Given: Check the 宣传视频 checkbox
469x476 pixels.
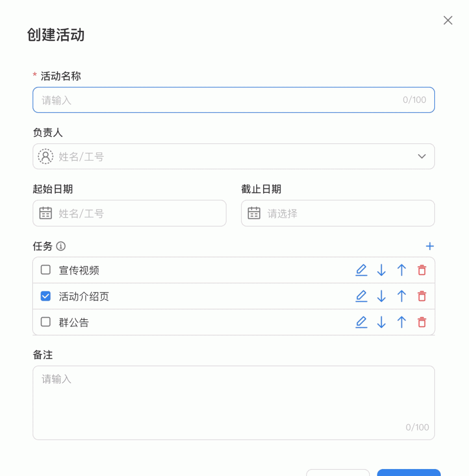Looking at the screenshot, I should pyautogui.click(x=46, y=270).
